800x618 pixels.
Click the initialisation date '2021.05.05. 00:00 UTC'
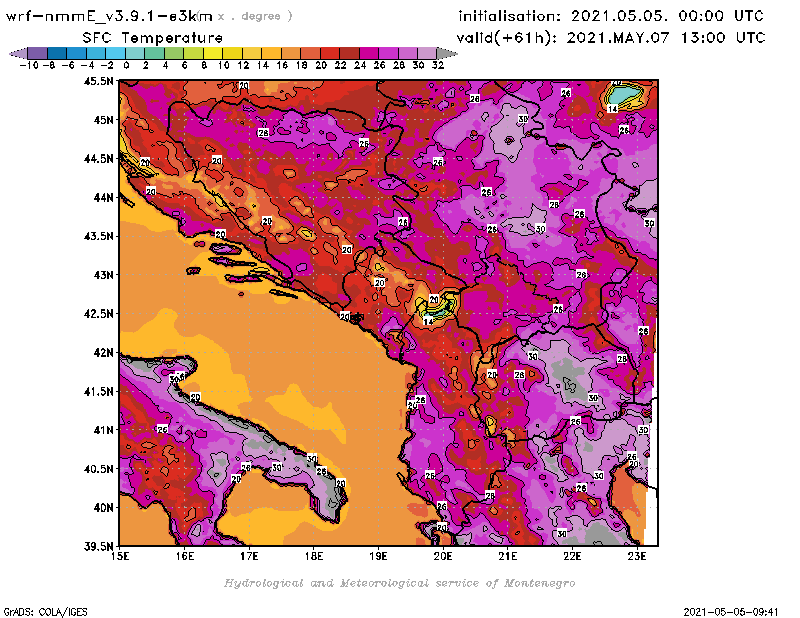pos(667,16)
